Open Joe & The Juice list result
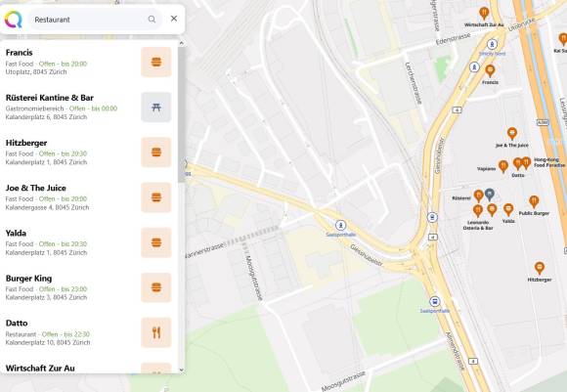The height and width of the screenshot is (392, 567). click(x=89, y=197)
